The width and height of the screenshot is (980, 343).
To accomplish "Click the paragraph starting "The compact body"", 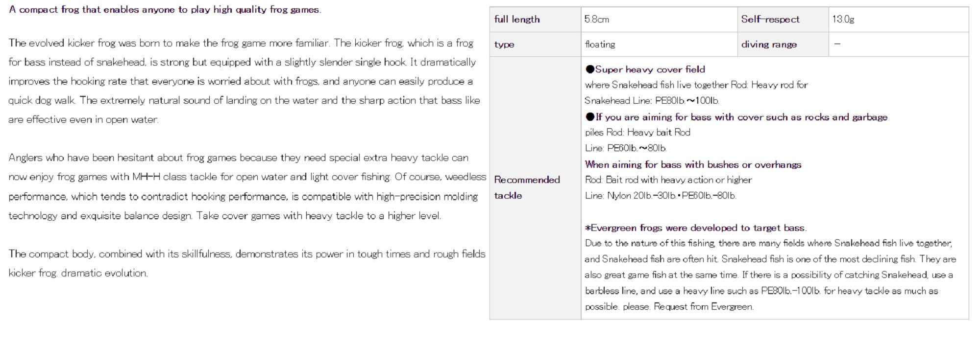I will click(246, 263).
